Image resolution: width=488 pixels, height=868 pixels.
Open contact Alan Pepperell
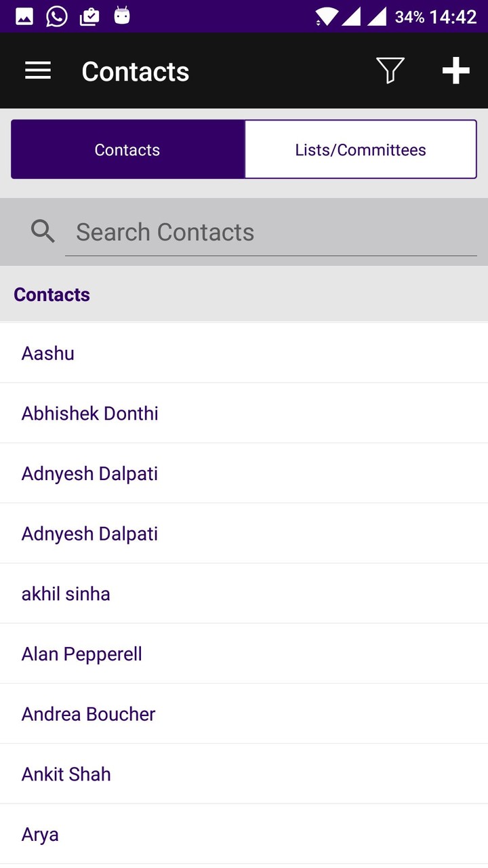pos(244,654)
